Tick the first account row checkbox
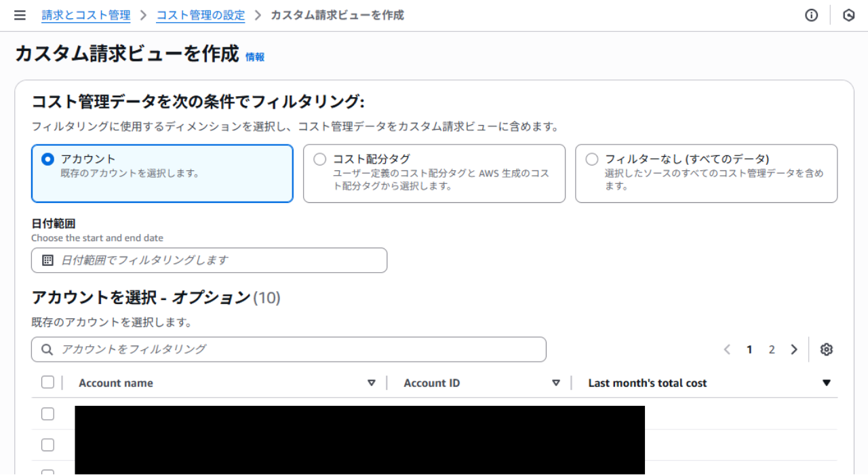The width and height of the screenshot is (868, 475). [x=47, y=414]
